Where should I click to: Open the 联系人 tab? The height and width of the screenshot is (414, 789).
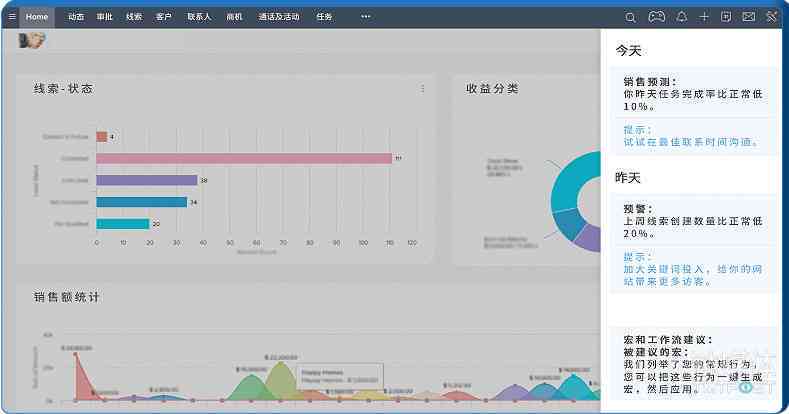[x=199, y=17]
